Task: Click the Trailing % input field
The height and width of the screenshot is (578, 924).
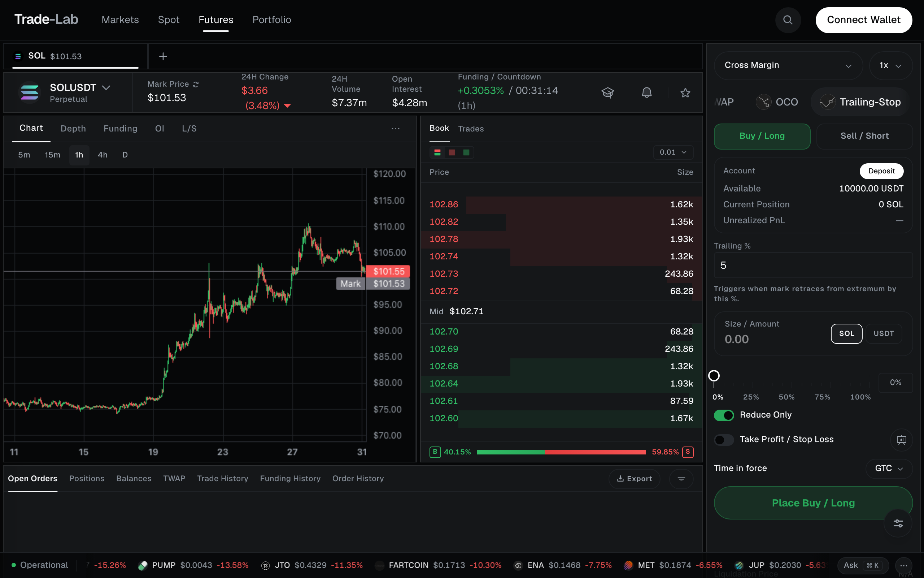Action: point(813,265)
